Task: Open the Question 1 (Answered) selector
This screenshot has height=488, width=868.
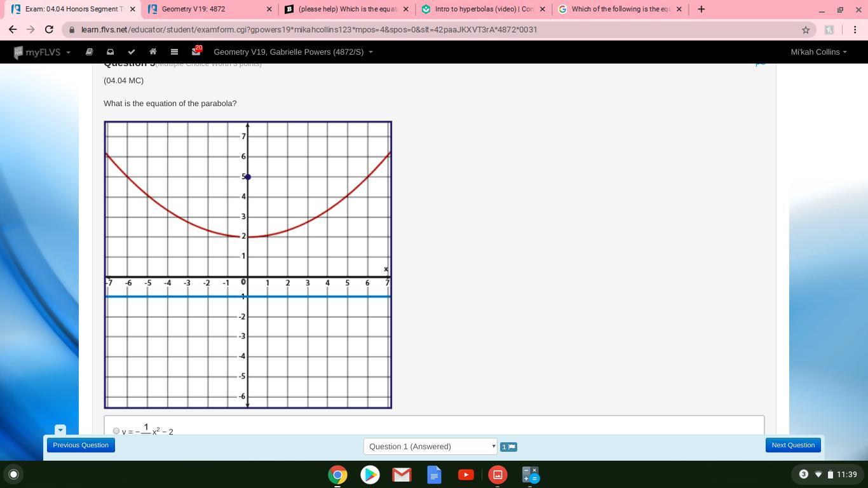Action: tap(430, 447)
